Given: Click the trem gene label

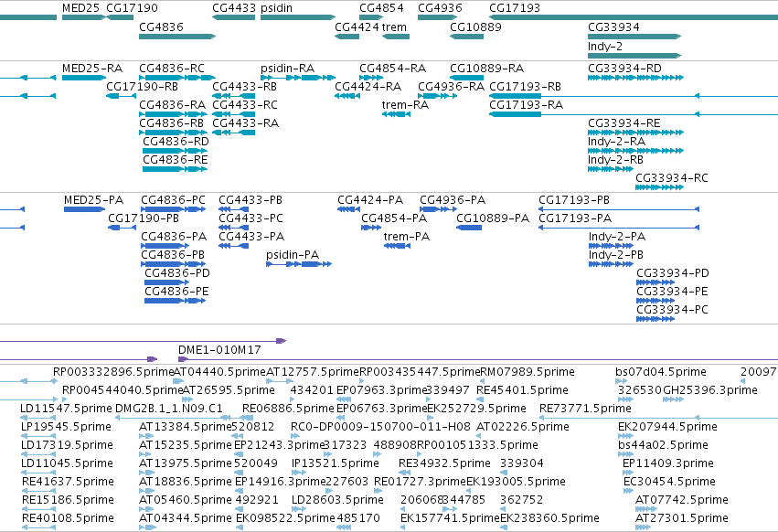Looking at the screenshot, I should (x=394, y=27).
